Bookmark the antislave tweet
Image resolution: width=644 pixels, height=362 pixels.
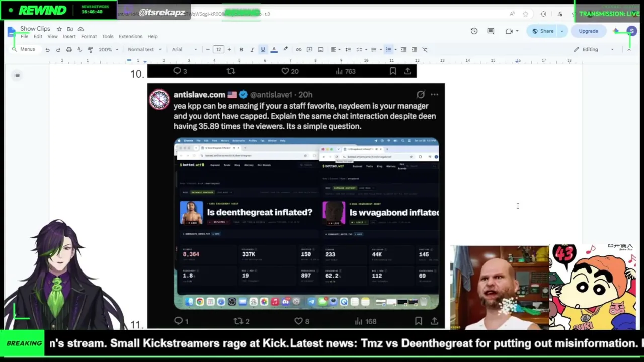point(418,321)
